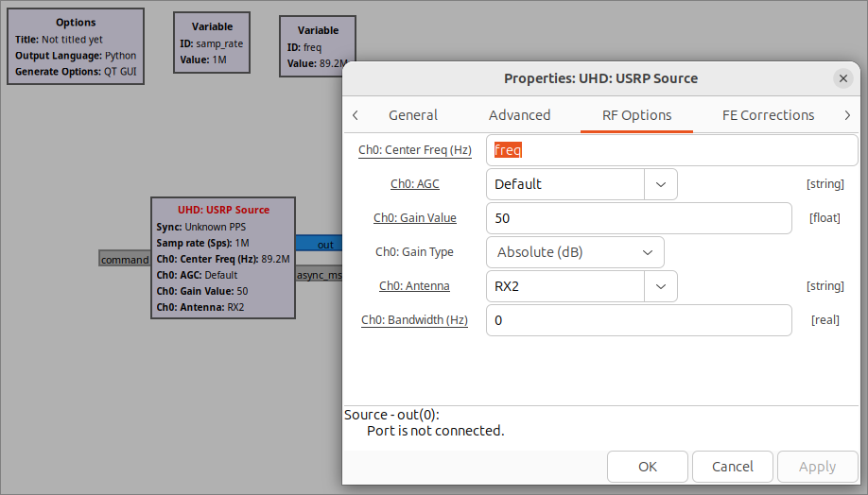
Task: Select the samp_rate Variable block
Action: [x=212, y=43]
